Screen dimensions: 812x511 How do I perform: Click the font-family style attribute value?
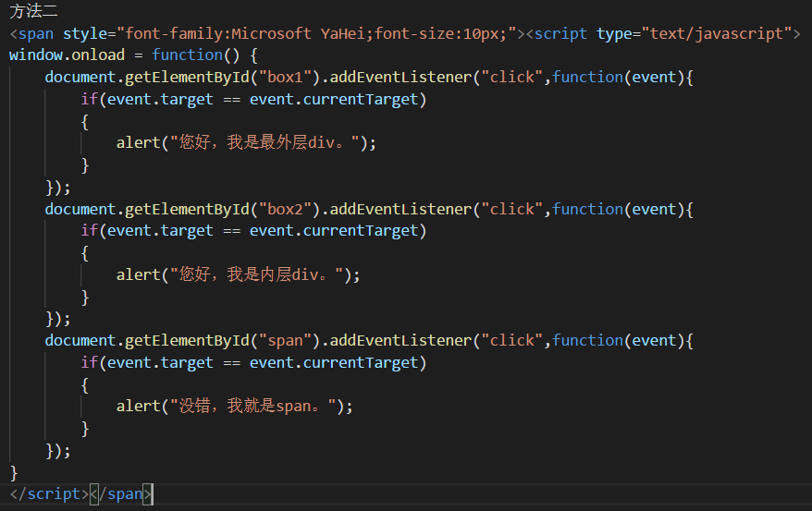[316, 33]
